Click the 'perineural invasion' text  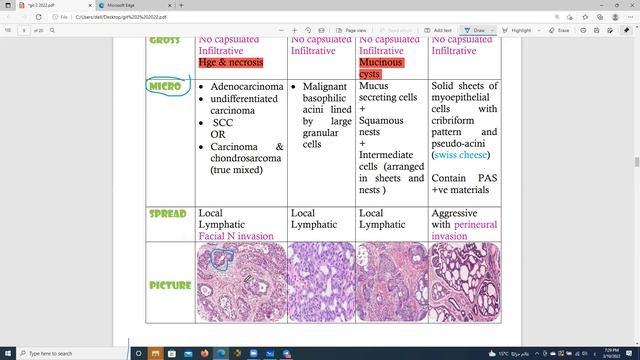(464, 230)
